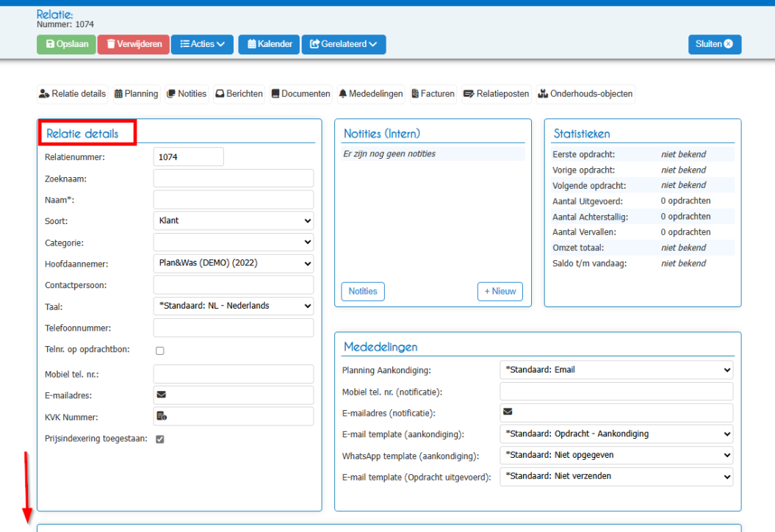775x532 pixels.
Task: Open the Categorie dropdown
Action: tap(234, 242)
